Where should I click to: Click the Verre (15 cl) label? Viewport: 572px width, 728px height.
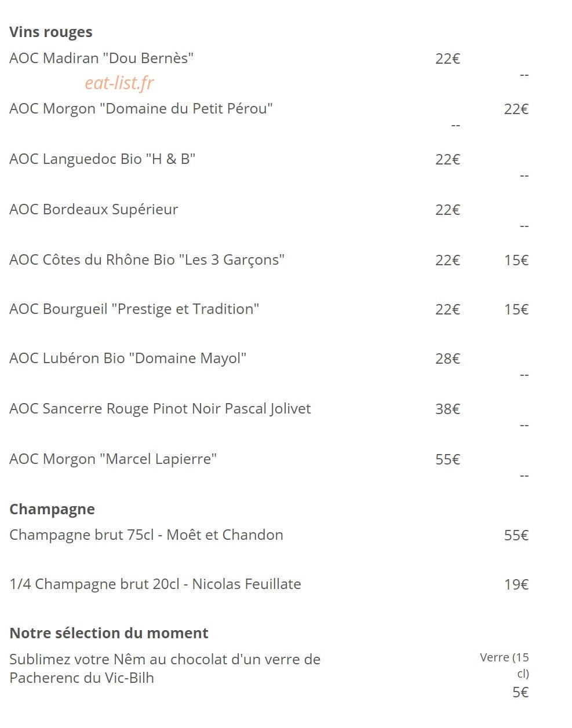click(x=505, y=665)
